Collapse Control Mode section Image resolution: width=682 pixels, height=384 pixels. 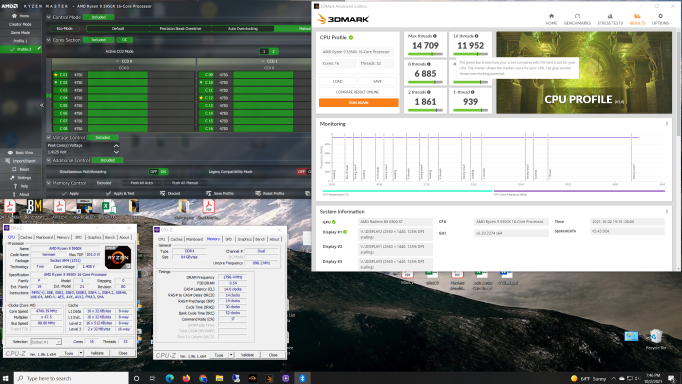coord(49,17)
